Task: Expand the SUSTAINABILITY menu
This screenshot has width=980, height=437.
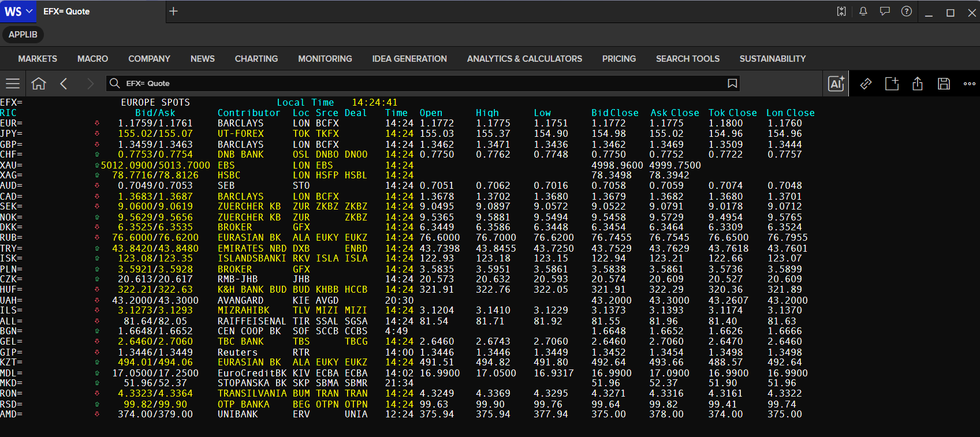Action: pyautogui.click(x=773, y=59)
